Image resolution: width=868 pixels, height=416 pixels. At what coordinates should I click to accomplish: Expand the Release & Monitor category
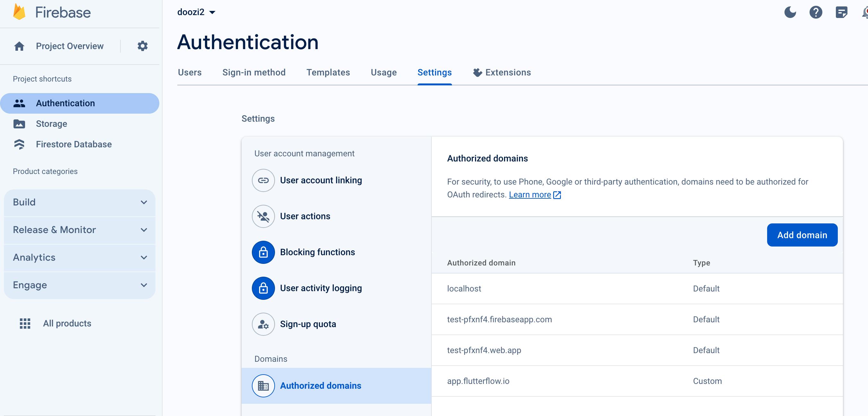pyautogui.click(x=80, y=230)
